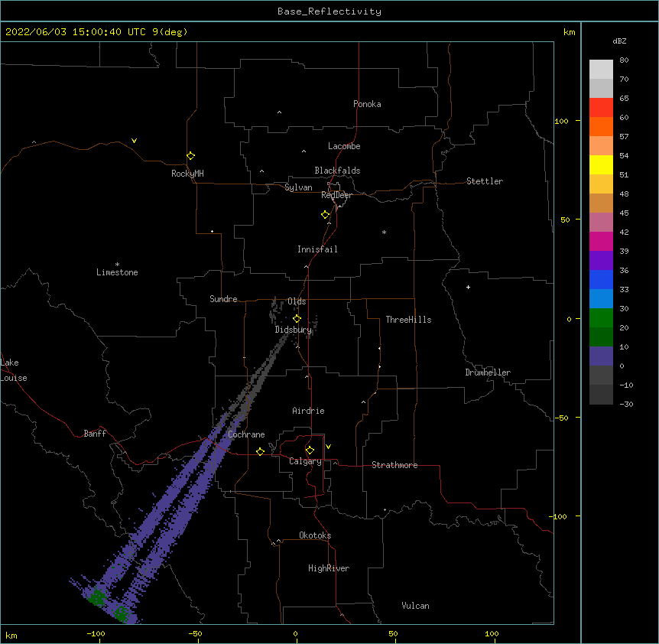This screenshot has height=644, width=659.
Task: Click the asterisk marker above Limestone label
Action: (117, 265)
